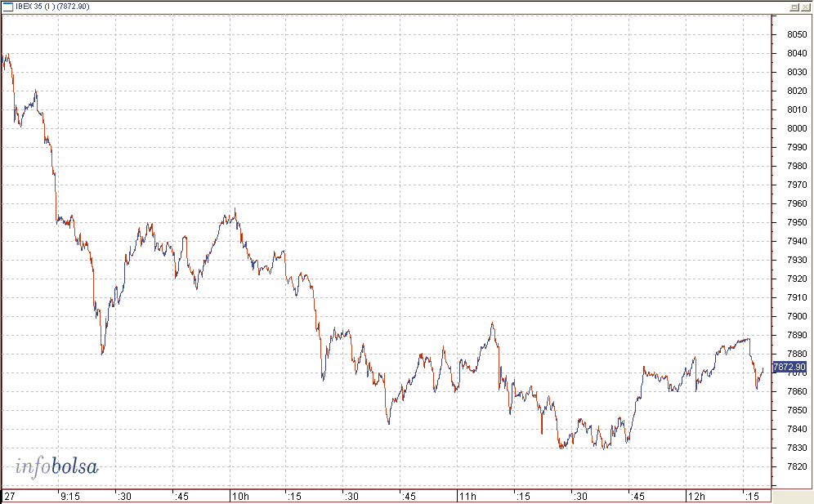The image size is (814, 504).
Task: Select the 10h marker on the time axis
Action: pos(240,496)
